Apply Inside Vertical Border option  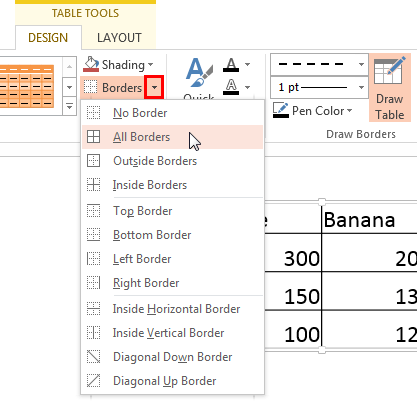tap(172, 333)
